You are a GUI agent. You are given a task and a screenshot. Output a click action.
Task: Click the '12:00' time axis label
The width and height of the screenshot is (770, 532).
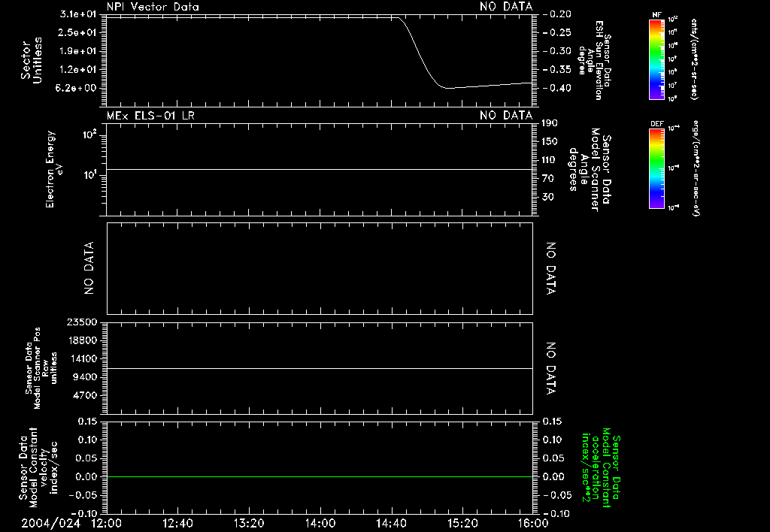coord(107,523)
